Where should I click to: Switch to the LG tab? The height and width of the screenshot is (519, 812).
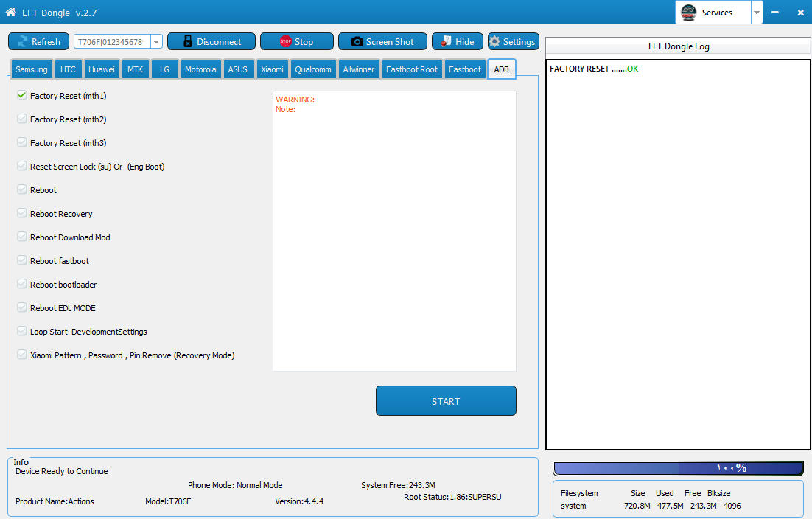pos(164,69)
